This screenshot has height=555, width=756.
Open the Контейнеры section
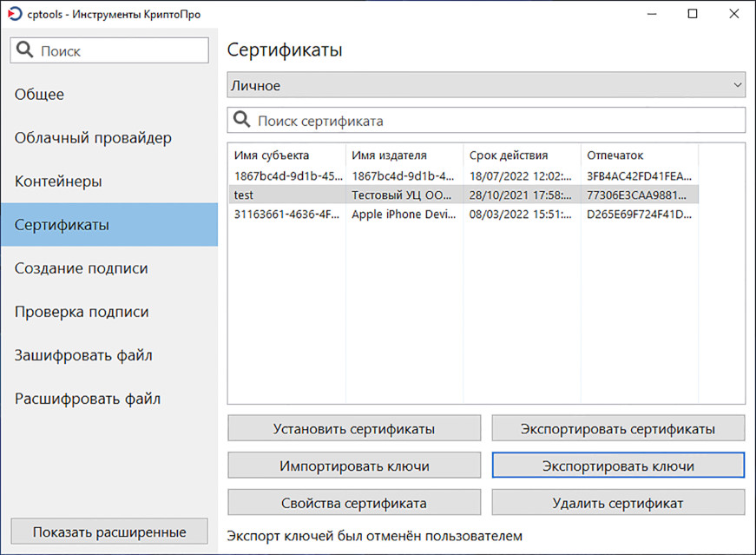coord(58,182)
